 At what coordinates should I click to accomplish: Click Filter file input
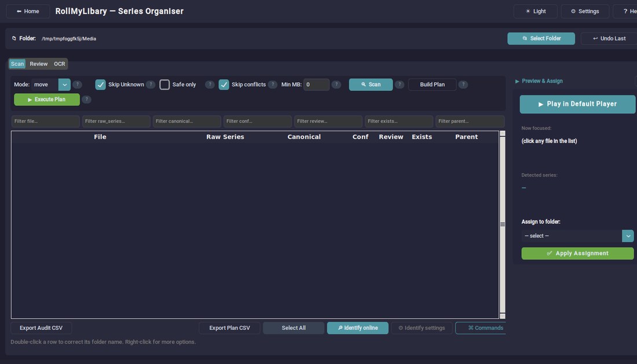(46, 122)
